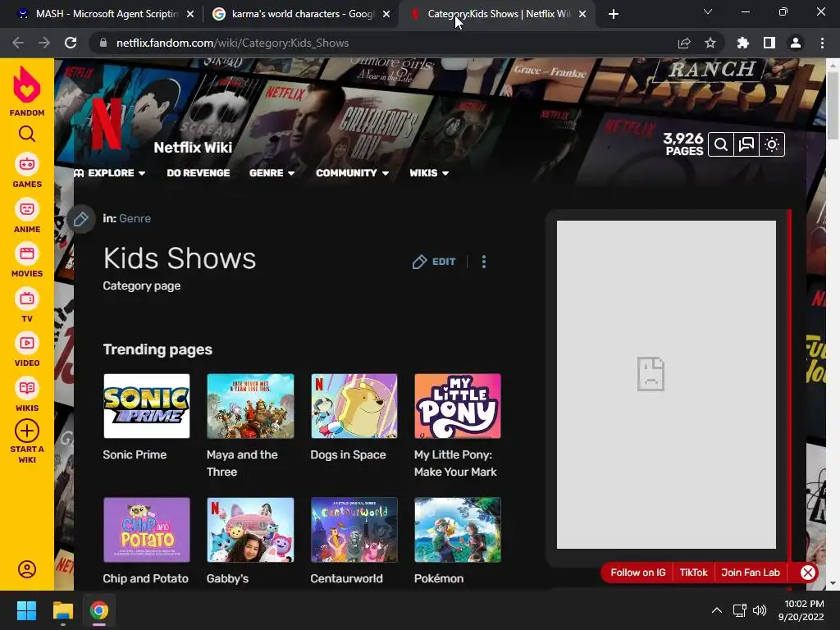Open the Wikis section icon
Viewport: 840px width, 630px height.
point(27,388)
